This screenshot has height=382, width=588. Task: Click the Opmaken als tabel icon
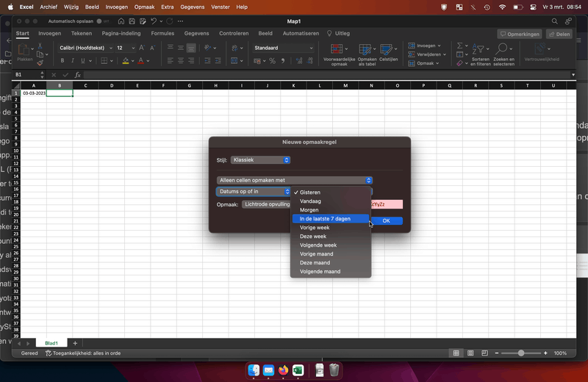click(366, 51)
